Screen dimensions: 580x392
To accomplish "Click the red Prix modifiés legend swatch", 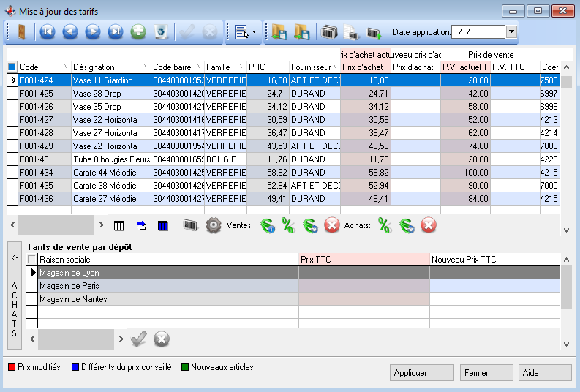I will (x=11, y=367).
